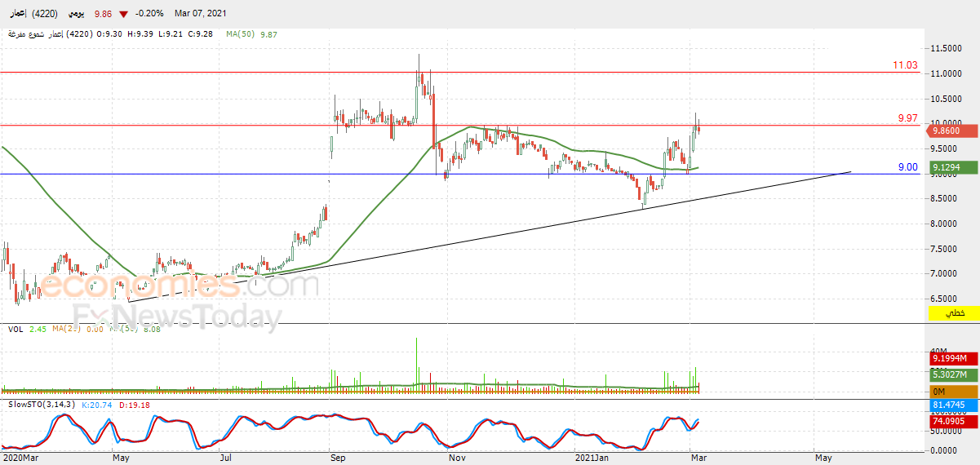The height and width of the screenshot is (465, 980).
Task: Click the 11.03 resistance level label
Action: pos(906,65)
